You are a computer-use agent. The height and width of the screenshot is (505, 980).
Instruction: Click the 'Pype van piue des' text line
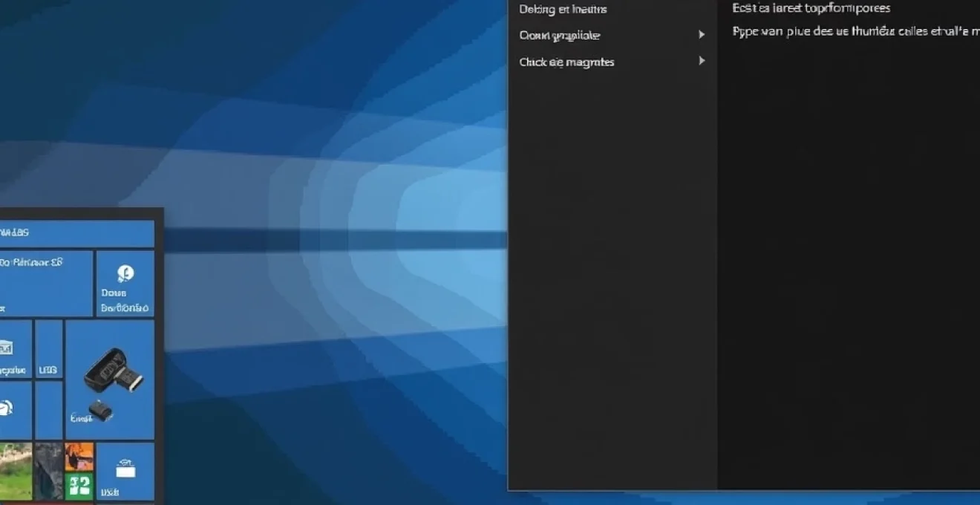(854, 32)
